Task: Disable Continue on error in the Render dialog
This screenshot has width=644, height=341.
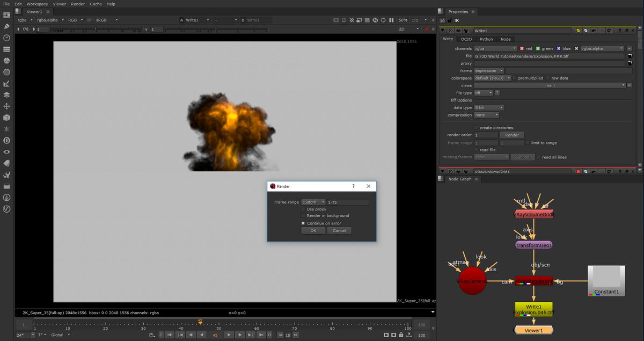Action: coord(303,223)
